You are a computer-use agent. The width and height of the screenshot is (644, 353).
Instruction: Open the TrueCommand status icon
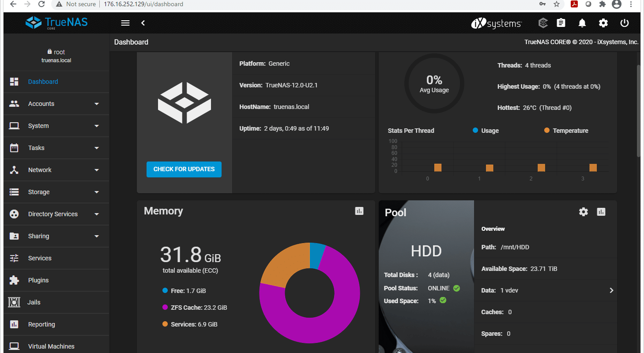pos(543,23)
